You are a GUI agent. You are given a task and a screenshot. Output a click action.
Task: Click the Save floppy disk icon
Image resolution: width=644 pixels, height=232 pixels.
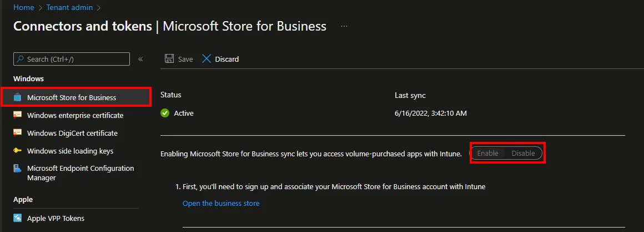point(169,59)
